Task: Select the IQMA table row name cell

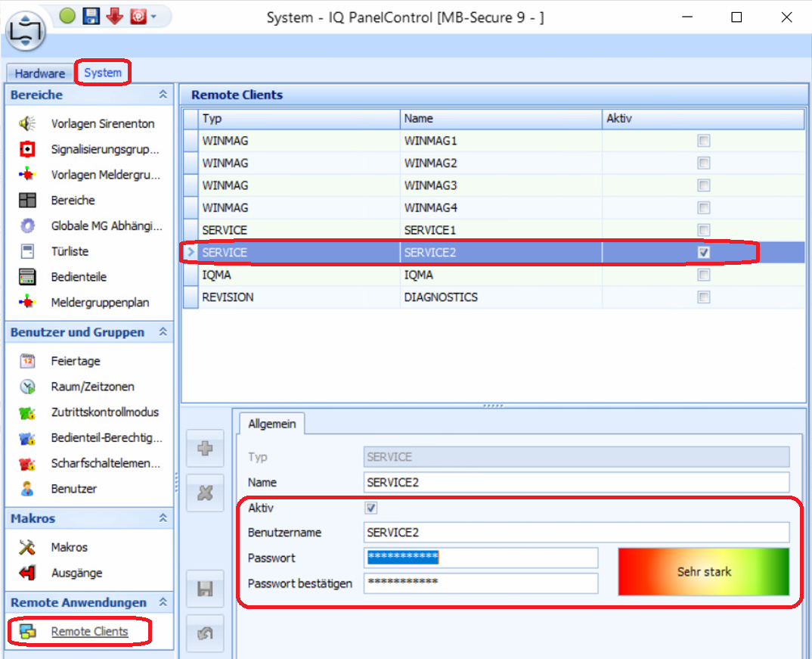Action: tap(501, 275)
